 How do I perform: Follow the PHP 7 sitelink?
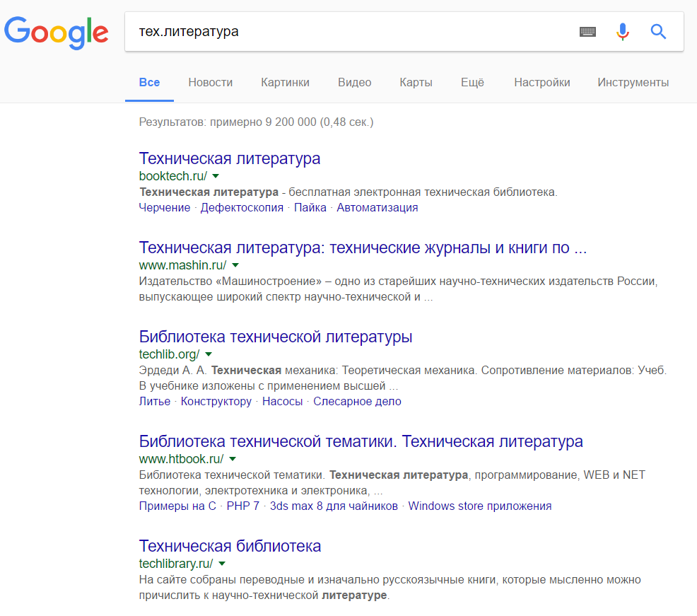242,506
